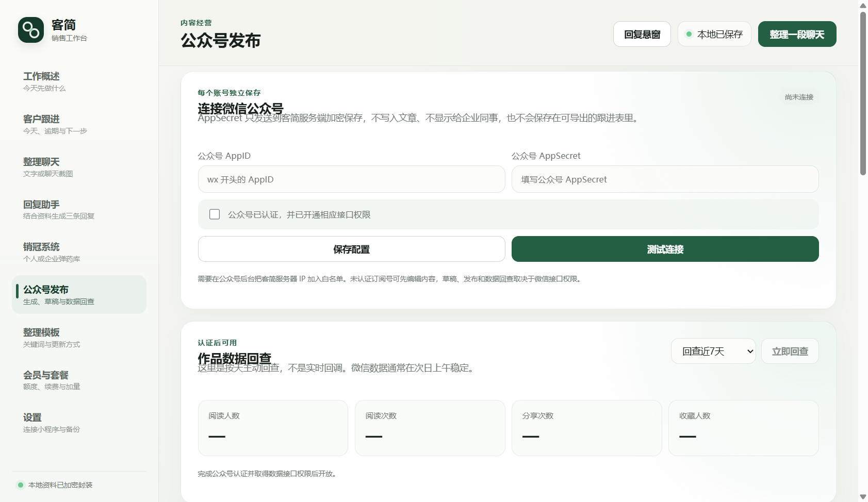Open the 工作概述 sidebar item
The width and height of the screenshot is (868, 502).
79,81
